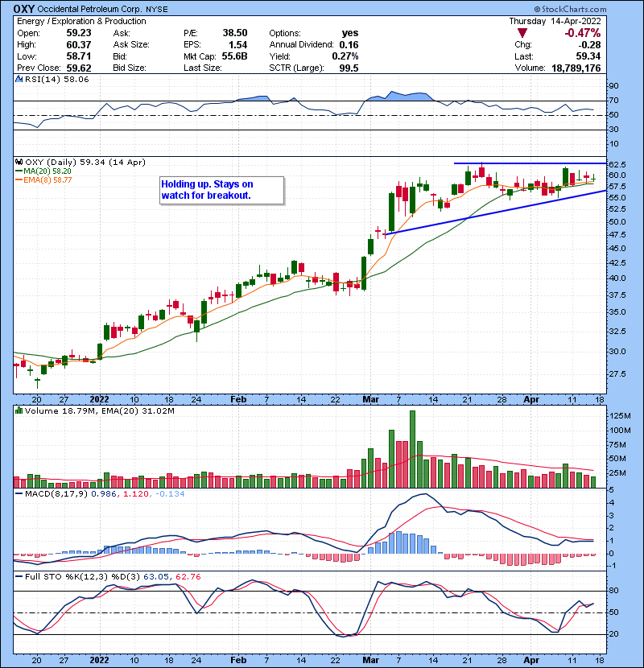Viewport: 644px width, 668px height.
Task: Click the stochastic %D value 62.76
Action: 188,576
